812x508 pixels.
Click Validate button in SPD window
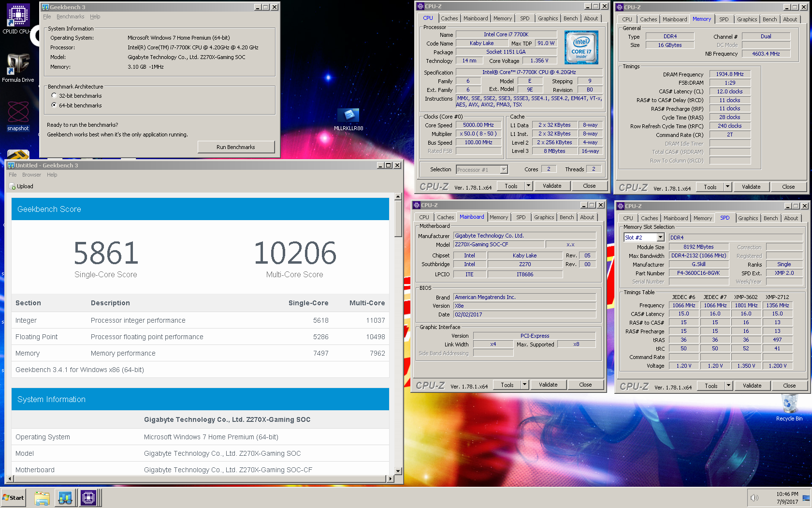pos(752,386)
